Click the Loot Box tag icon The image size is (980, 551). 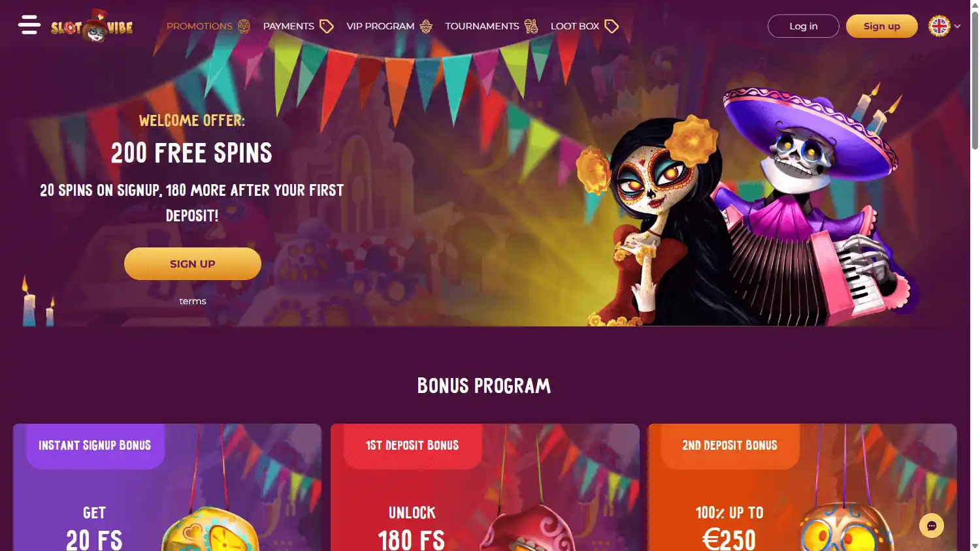[x=612, y=26]
